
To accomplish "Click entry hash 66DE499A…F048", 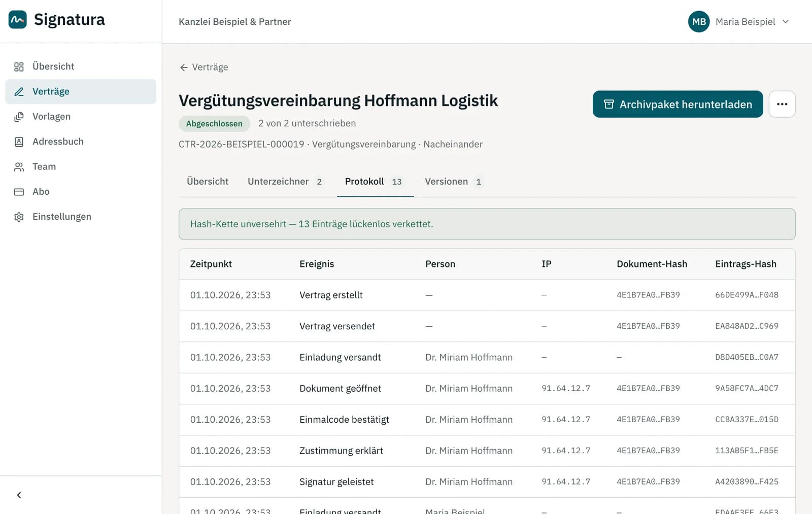I will [747, 295].
